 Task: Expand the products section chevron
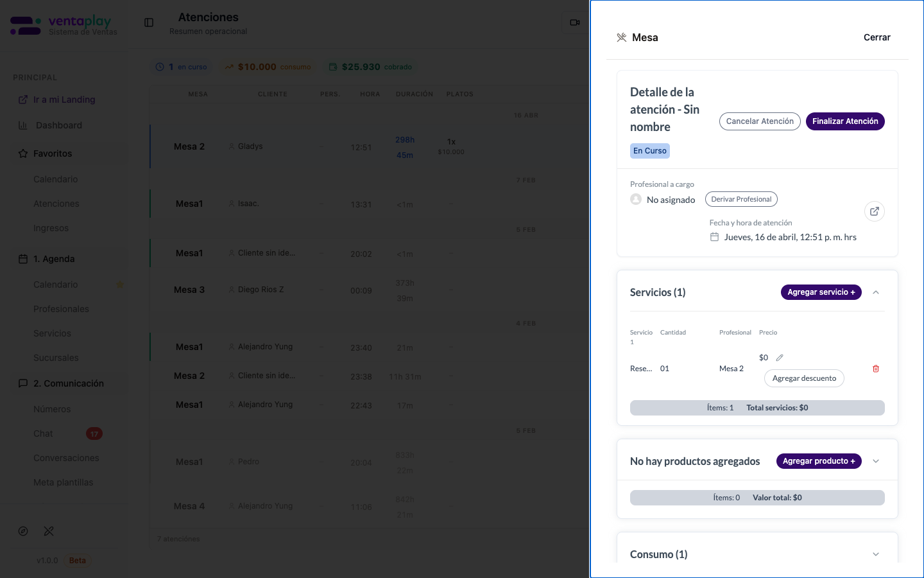[876, 461]
